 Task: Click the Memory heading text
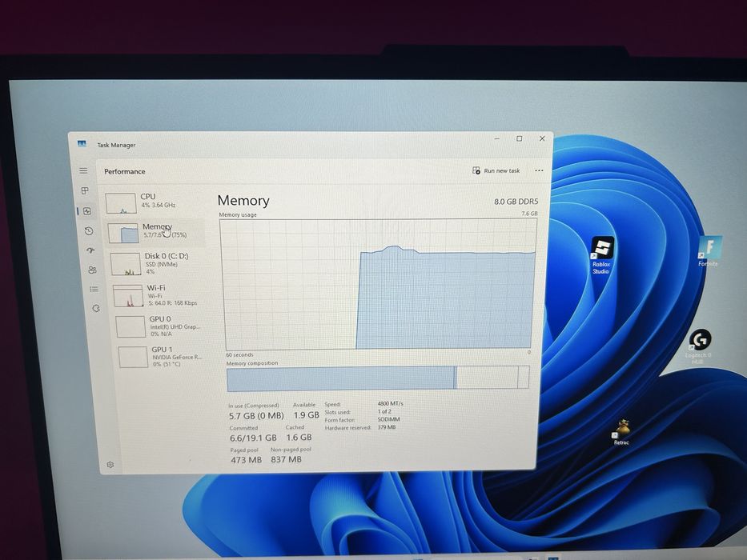(243, 201)
